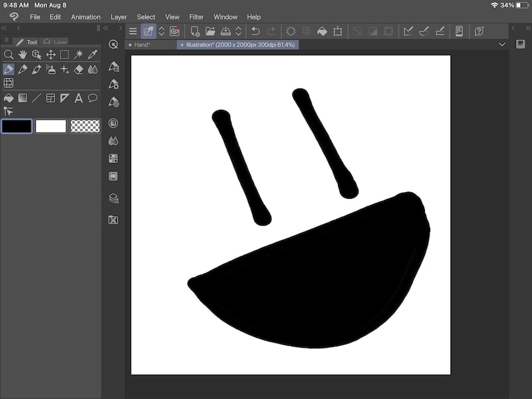The height and width of the screenshot is (399, 532).
Task: Select the transparent color swatch
Action: point(84,126)
